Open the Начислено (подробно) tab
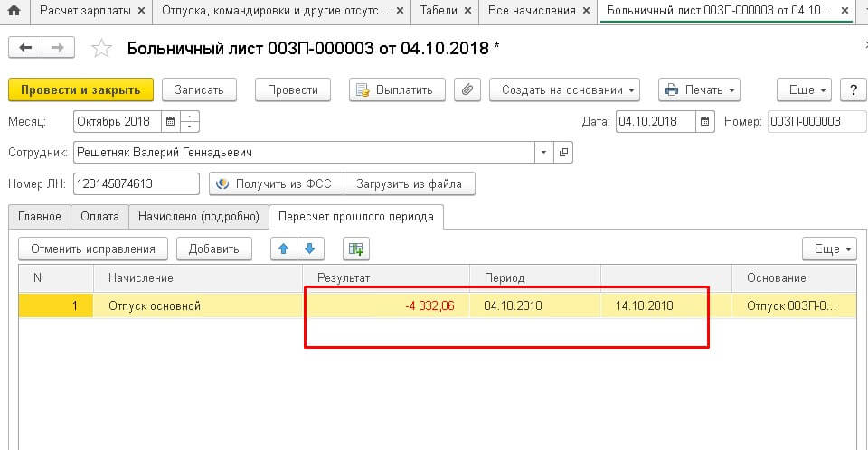Image resolution: width=868 pixels, height=450 pixels. (199, 216)
